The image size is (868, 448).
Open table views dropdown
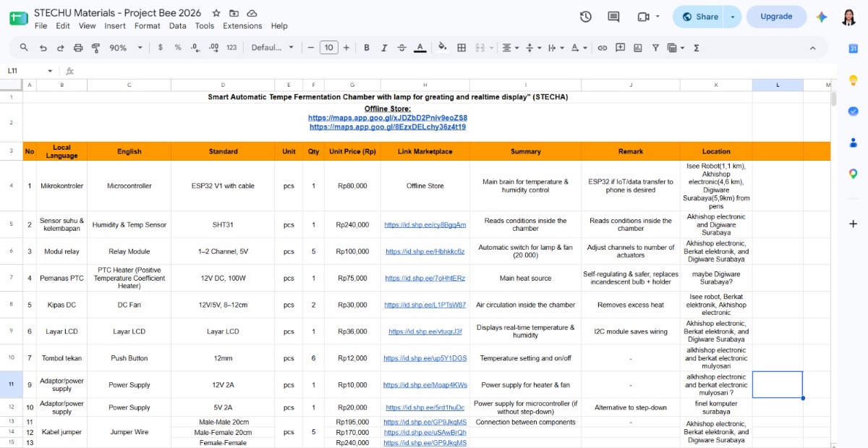pyautogui.click(x=676, y=48)
